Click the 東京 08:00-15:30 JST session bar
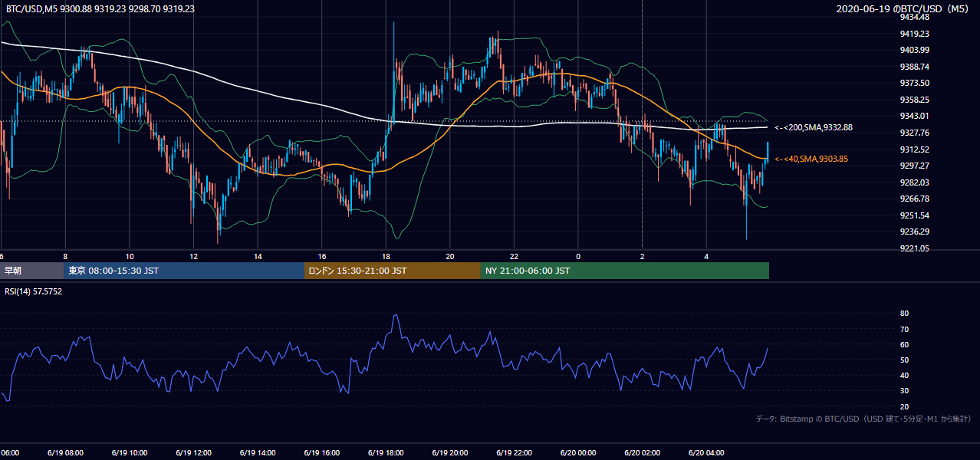 pyautogui.click(x=184, y=271)
